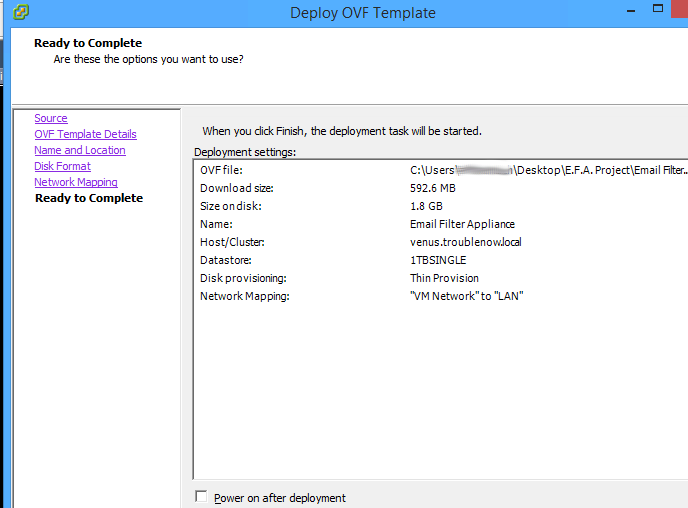Select the 1TBSINGLE datastore value
This screenshot has width=688, height=508.
tap(438, 260)
